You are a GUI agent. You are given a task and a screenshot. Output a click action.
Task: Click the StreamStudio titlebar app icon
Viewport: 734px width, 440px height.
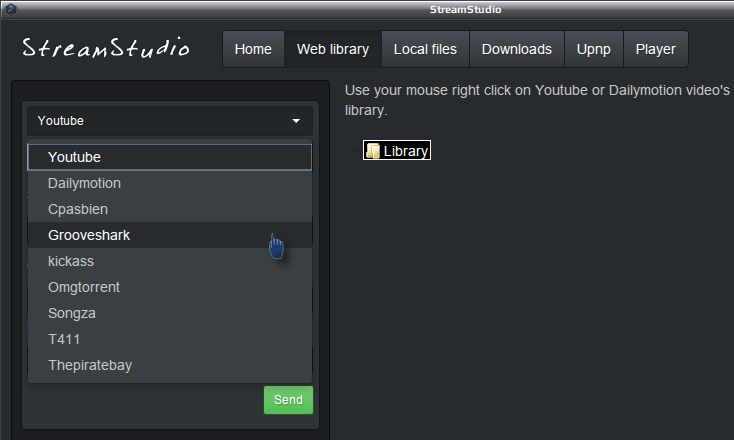point(11,9)
